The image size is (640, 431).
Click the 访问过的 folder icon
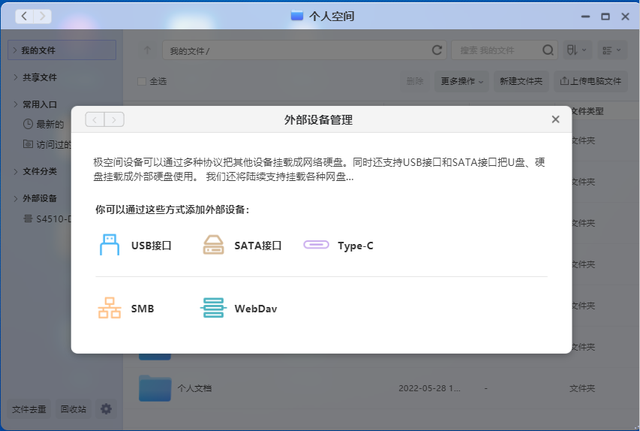[x=28, y=144]
